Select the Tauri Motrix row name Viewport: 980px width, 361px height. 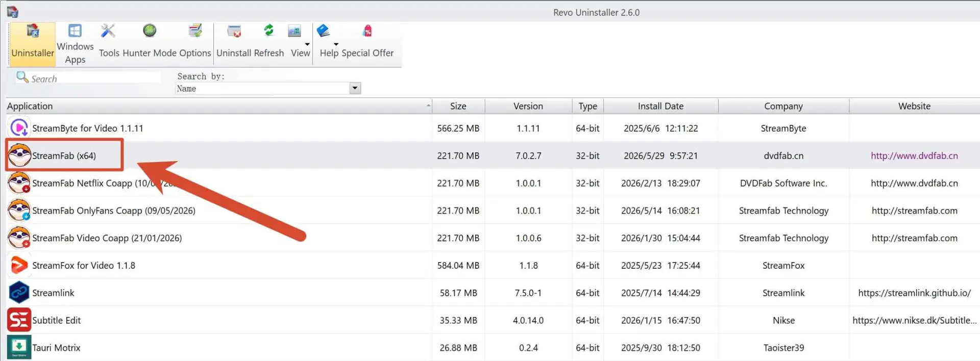coord(56,348)
